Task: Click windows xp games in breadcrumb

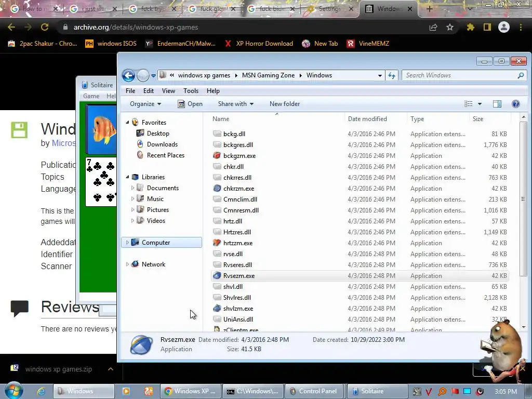Action: click(204, 75)
